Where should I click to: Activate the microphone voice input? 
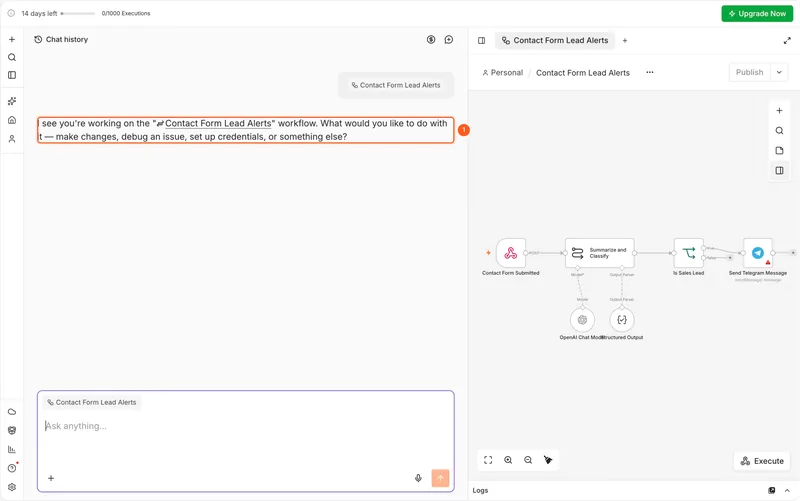click(x=418, y=478)
